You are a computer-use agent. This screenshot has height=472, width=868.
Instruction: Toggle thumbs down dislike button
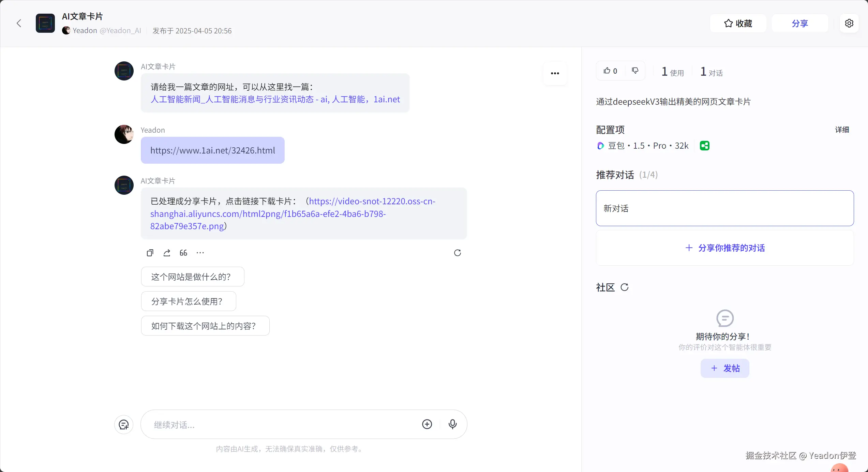[x=635, y=71]
